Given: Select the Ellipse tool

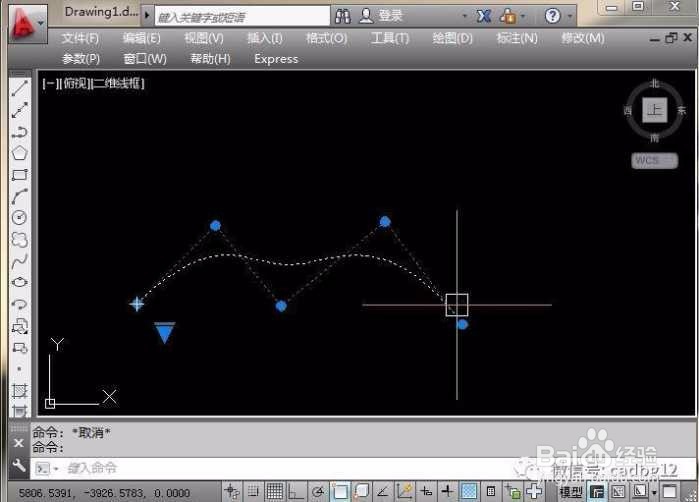Looking at the screenshot, I should (x=20, y=282).
